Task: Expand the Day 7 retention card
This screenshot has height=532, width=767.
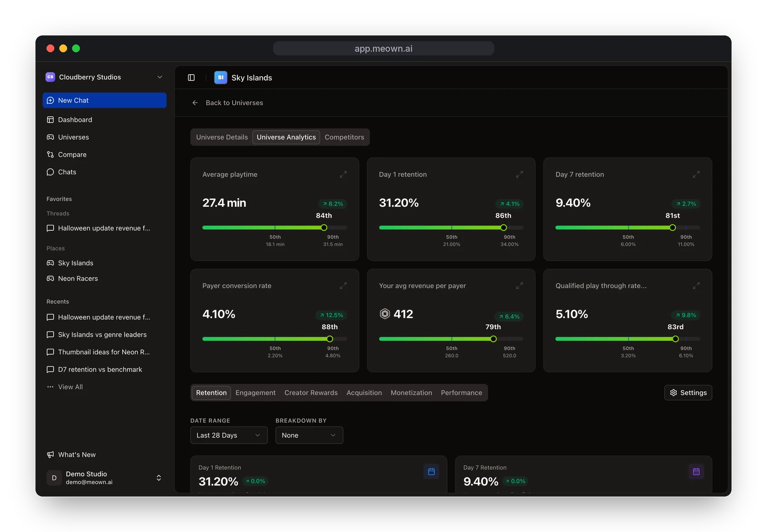Action: [x=696, y=175]
